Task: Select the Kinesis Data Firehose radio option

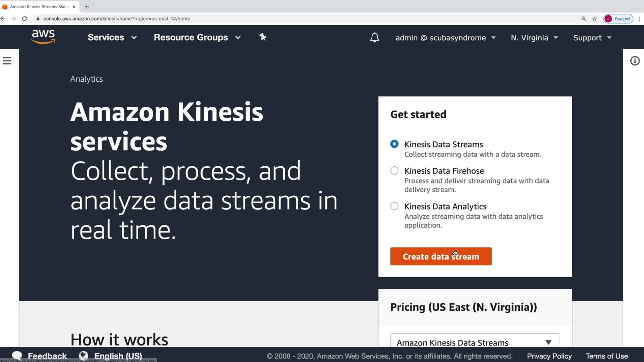Action: pyautogui.click(x=394, y=170)
